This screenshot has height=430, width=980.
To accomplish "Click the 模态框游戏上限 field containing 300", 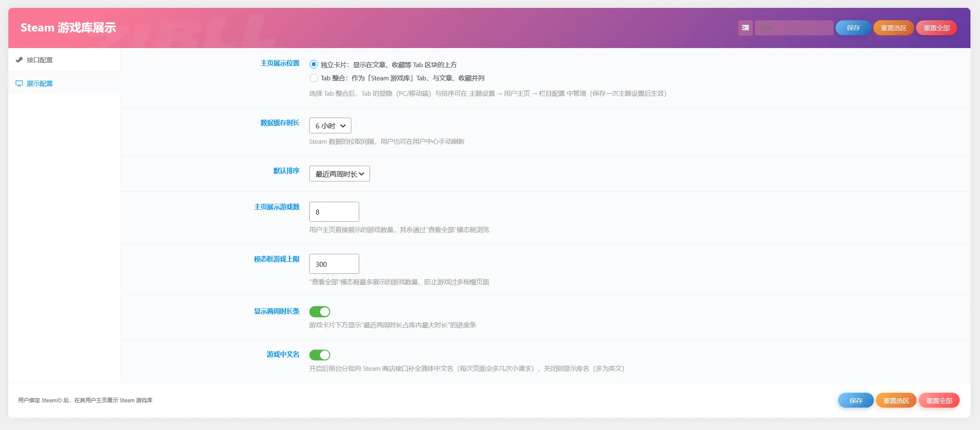I will click(x=334, y=264).
